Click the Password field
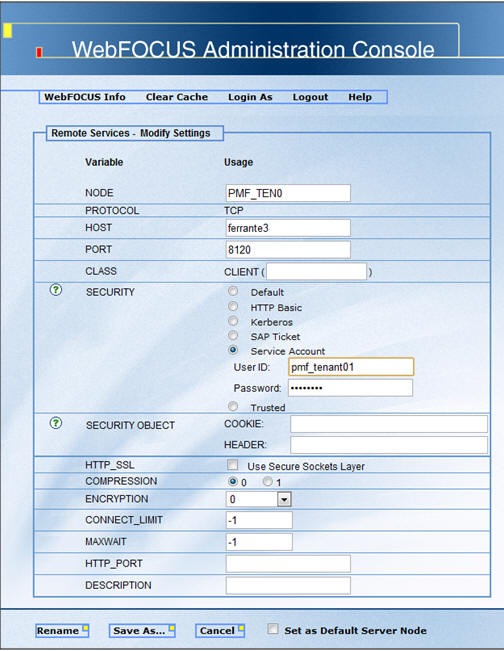 (x=350, y=388)
